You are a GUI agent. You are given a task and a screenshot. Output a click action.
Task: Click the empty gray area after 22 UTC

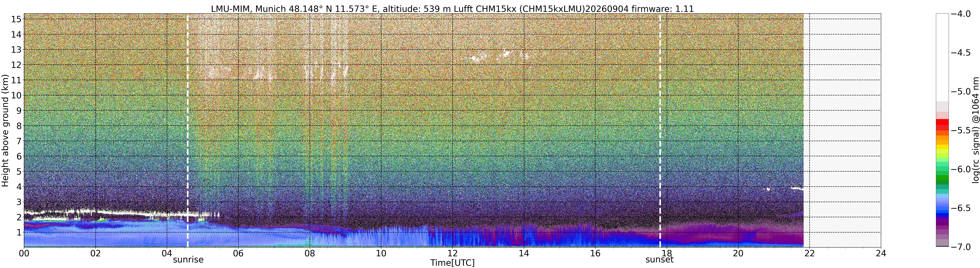842,130
